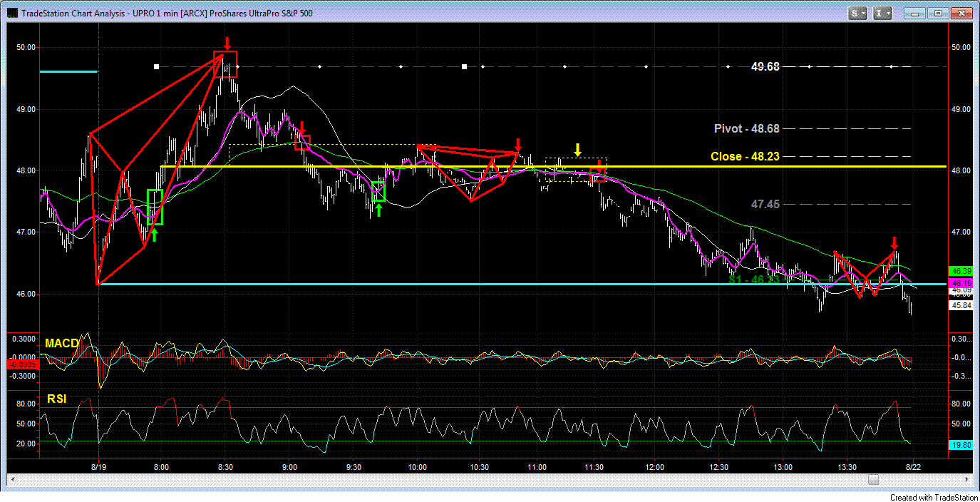
Task: Click the 11:30 time axis label
Action: [594, 468]
